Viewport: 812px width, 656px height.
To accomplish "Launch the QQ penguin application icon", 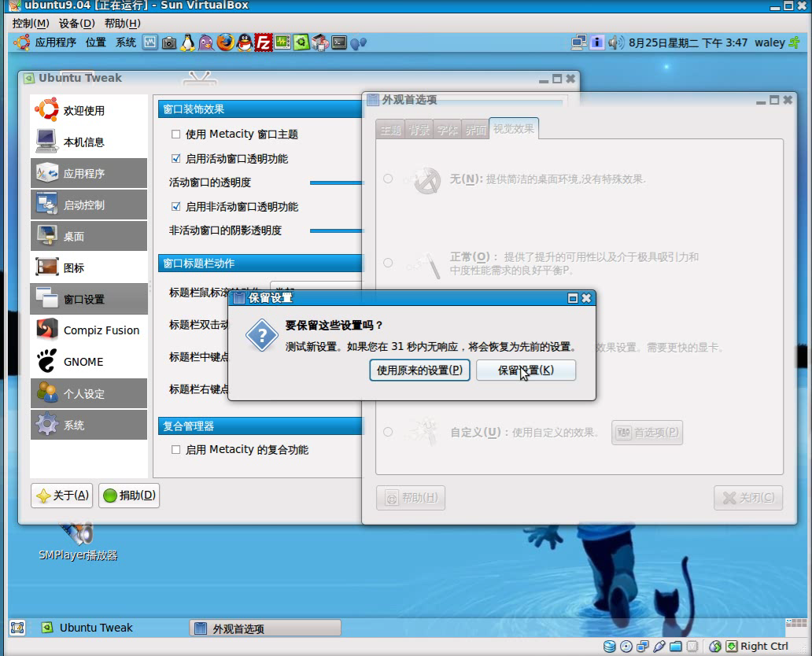I will (245, 42).
